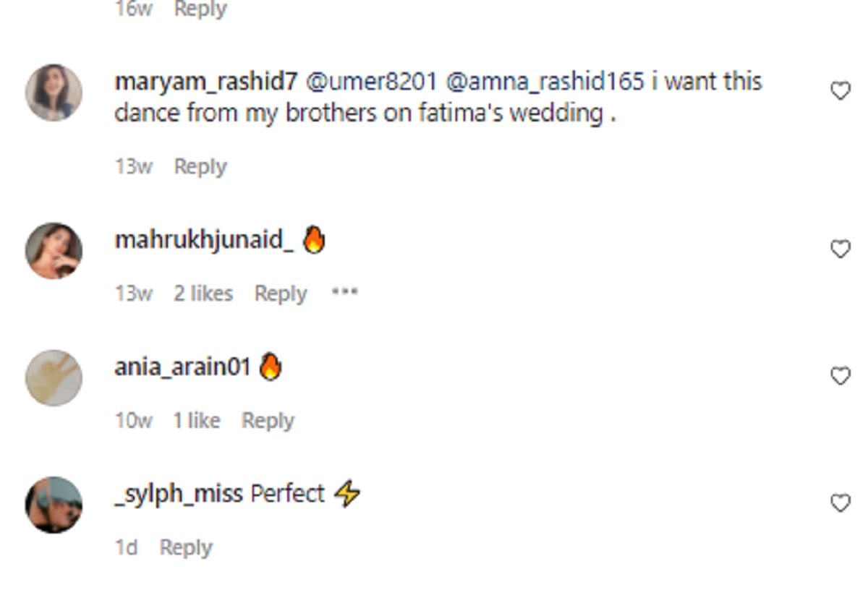868x590 pixels.
Task: Open more options on mahrukhjunaid_'s comment
Action: point(344,293)
